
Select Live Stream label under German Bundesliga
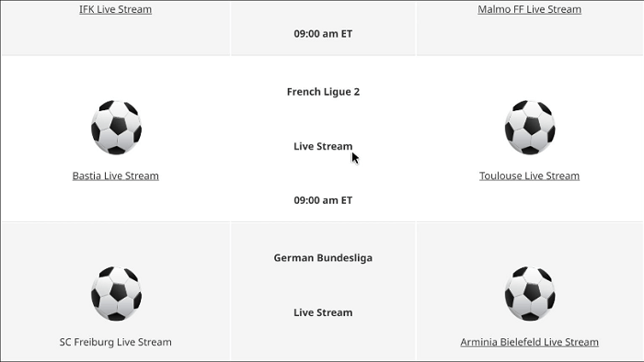[323, 312]
